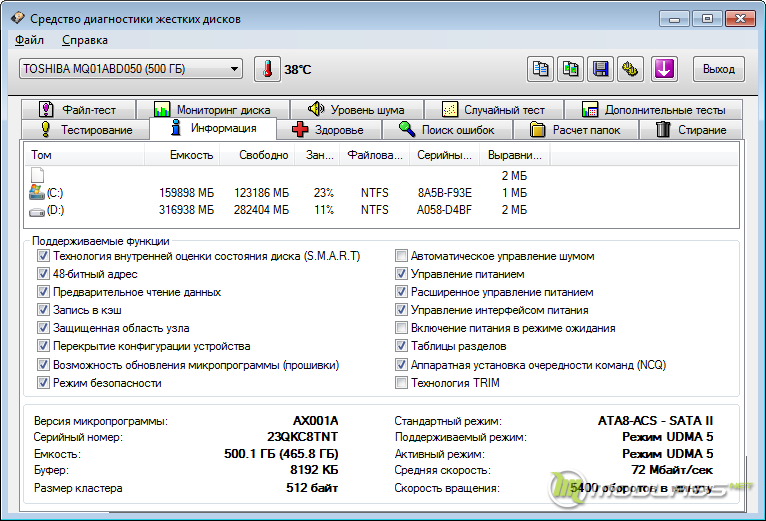This screenshot has height=521, width=766.
Task: Open the TOSHIBA MQ01ABD050 drive dropdown
Action: [x=131, y=69]
